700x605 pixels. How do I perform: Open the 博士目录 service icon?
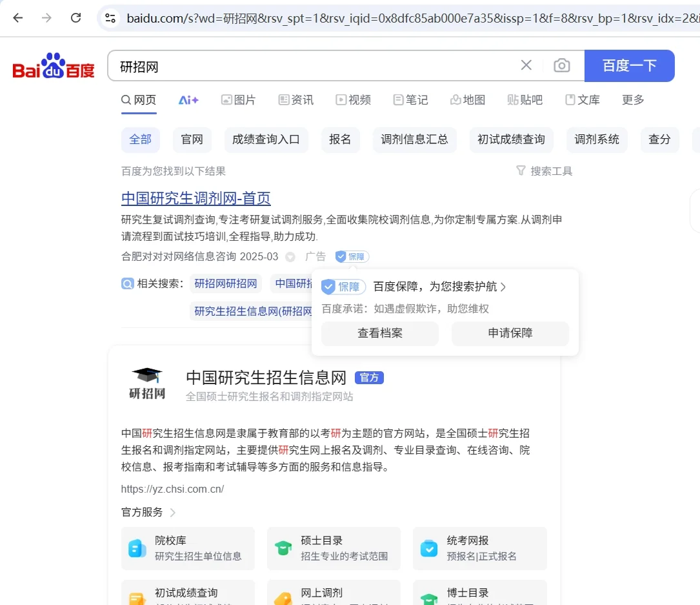[x=428, y=599]
